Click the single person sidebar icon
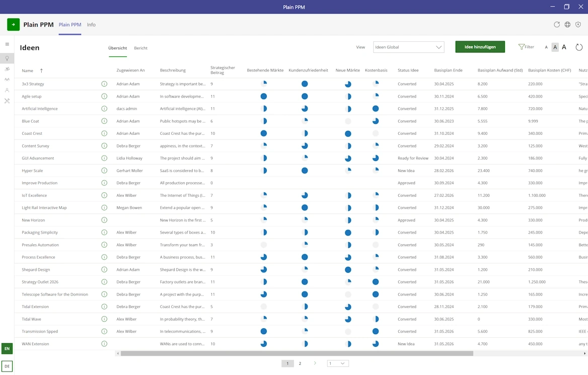The height and width of the screenshot is (375, 588). (x=7, y=90)
